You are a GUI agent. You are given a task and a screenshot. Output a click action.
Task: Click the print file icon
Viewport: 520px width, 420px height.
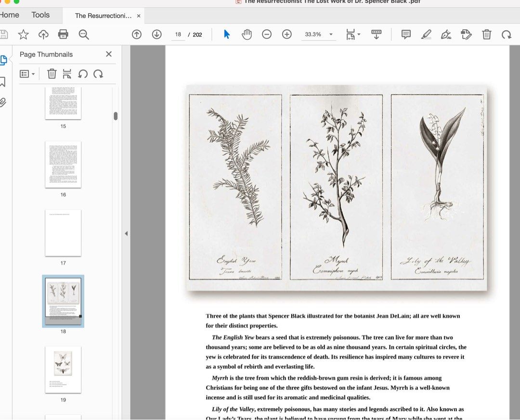[x=63, y=34]
